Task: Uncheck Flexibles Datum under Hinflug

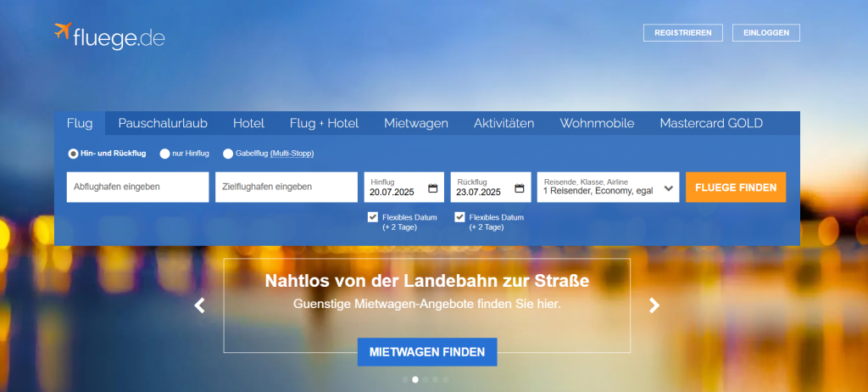Action: (x=373, y=217)
